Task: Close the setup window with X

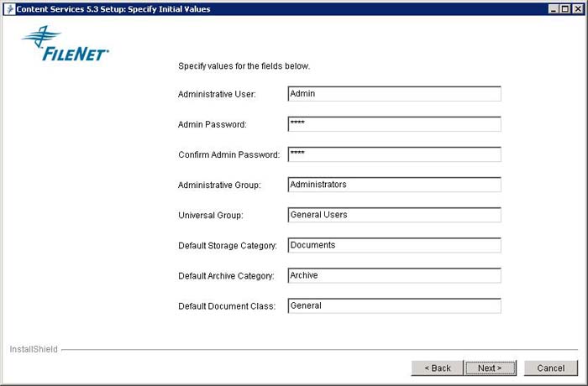Action: (578, 9)
